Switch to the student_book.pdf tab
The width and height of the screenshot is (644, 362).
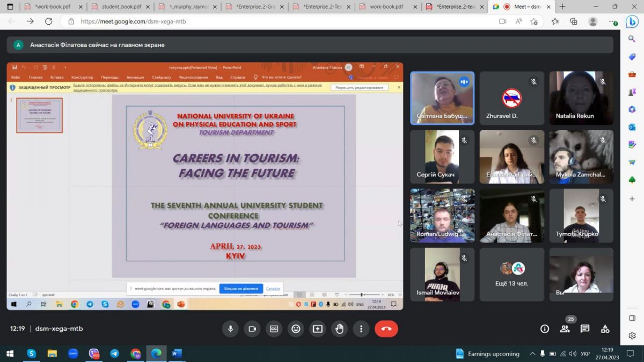tap(121, 7)
